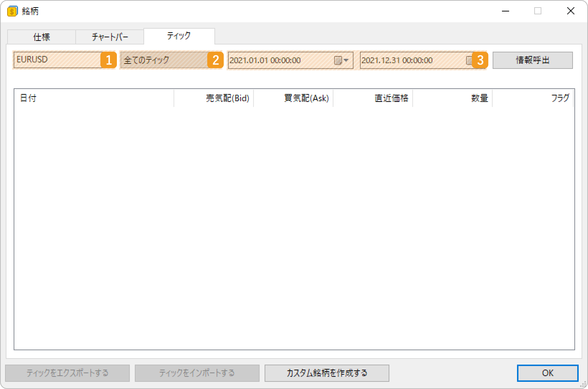588x389 pixels.
Task: Click the 銘柄 window title icon
Action: [12, 11]
